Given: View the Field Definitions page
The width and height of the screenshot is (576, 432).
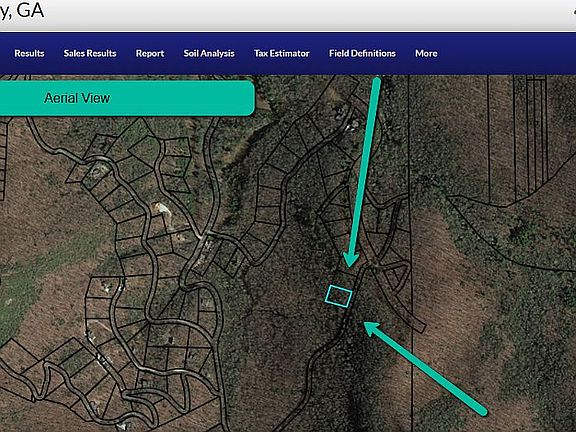Looking at the screenshot, I should (x=362, y=53).
